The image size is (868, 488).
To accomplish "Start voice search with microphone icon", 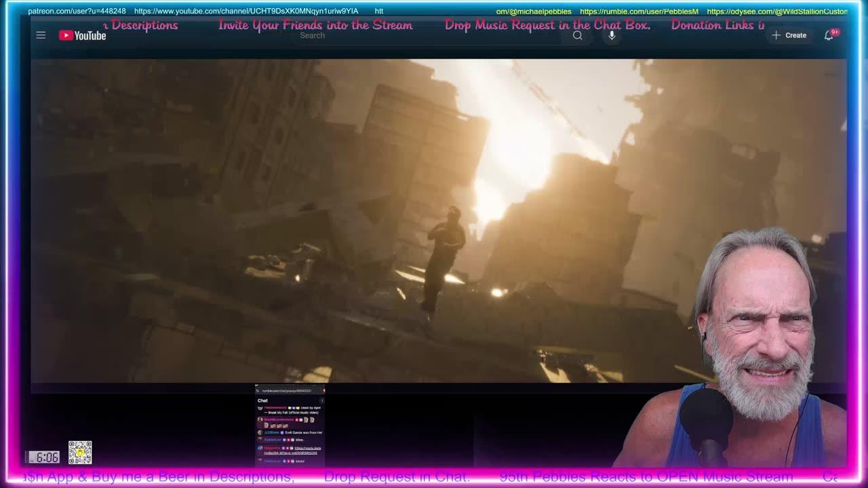I will pos(612,35).
